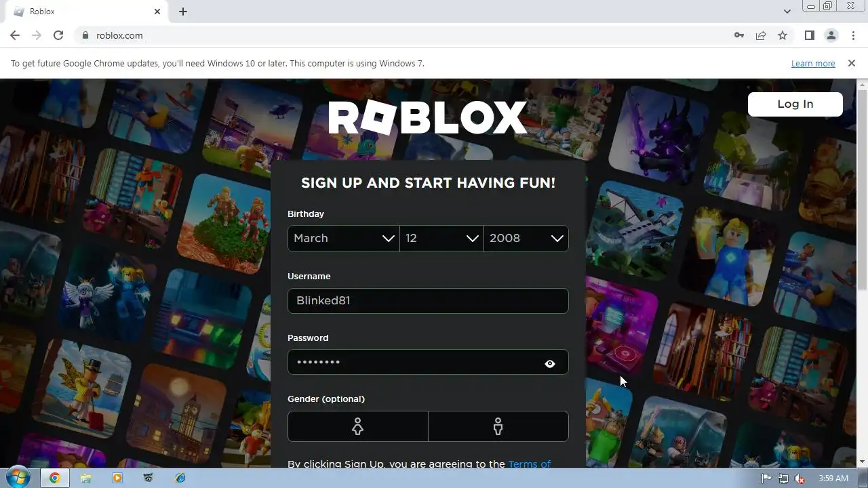
Task: Click the Chrome back arrow
Action: (x=15, y=35)
